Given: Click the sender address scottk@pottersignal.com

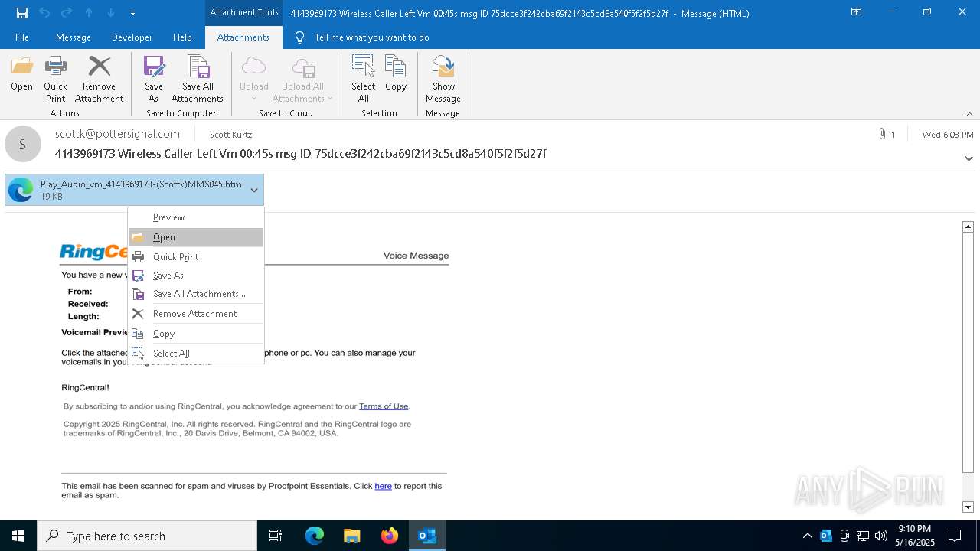Looking at the screenshot, I should pyautogui.click(x=117, y=134).
